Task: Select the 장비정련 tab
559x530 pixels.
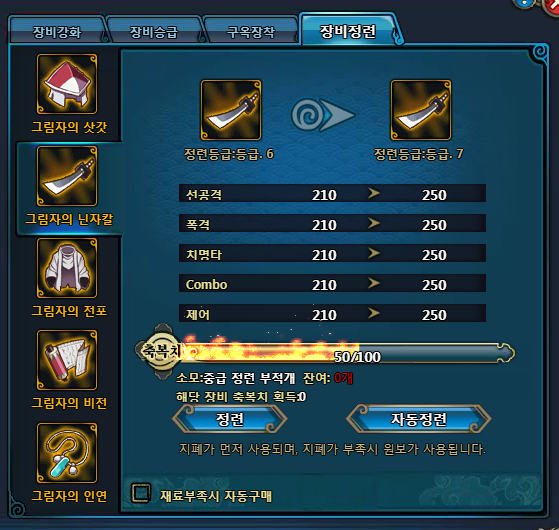Action: (348, 31)
